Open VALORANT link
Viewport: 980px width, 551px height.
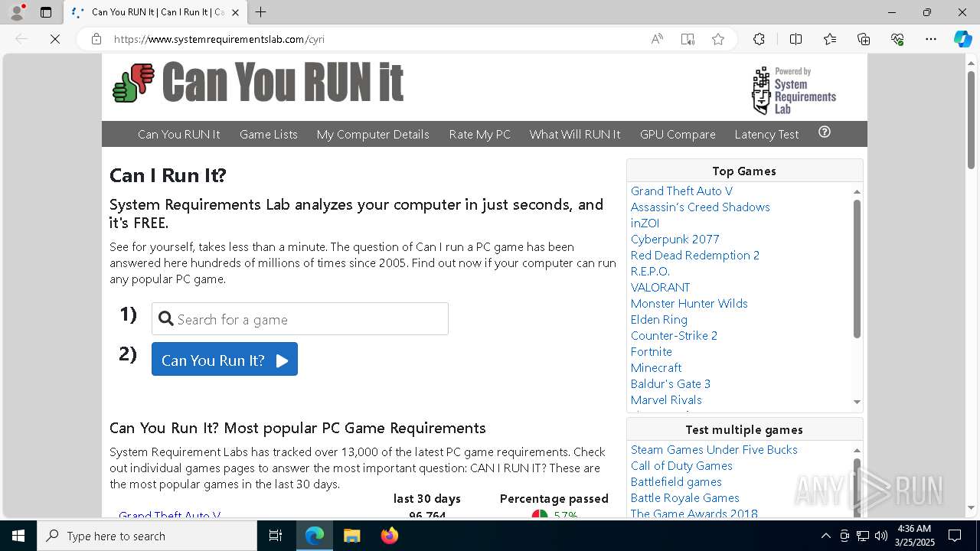click(x=660, y=287)
